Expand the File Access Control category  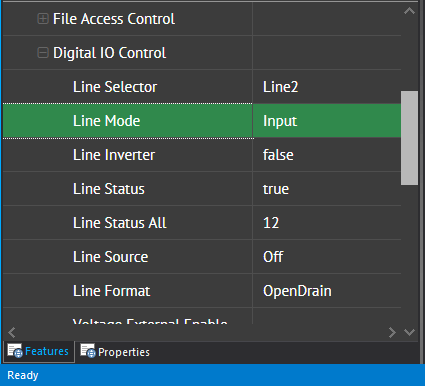point(43,19)
